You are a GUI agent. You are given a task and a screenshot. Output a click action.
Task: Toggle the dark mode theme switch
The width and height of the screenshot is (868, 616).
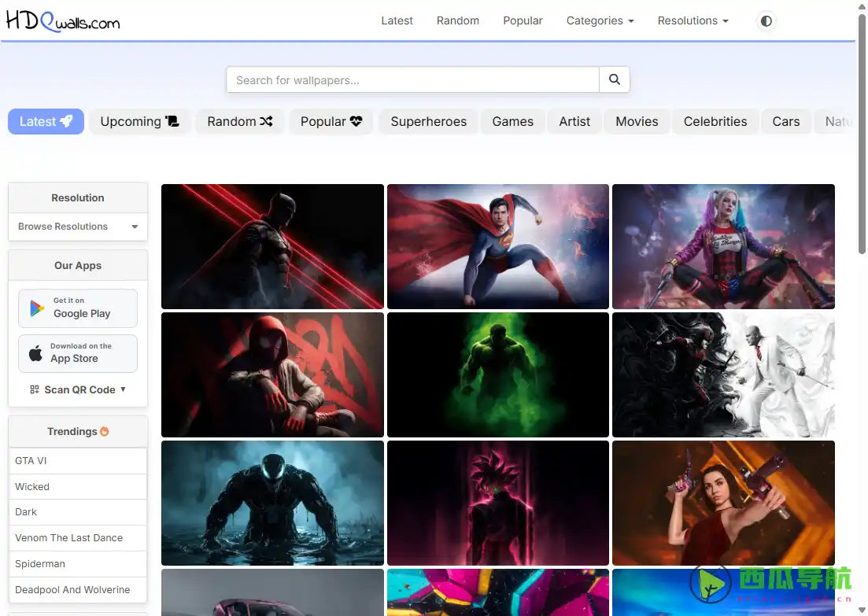pyautogui.click(x=766, y=21)
